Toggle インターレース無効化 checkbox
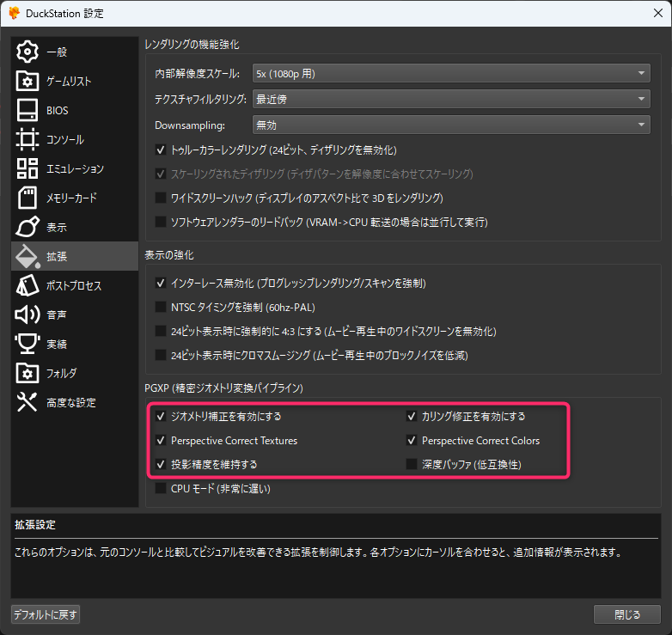Image resolution: width=672 pixels, height=635 pixels. [161, 283]
